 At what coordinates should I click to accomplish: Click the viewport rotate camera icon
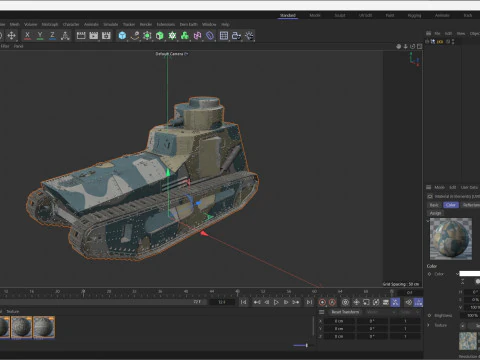(413, 46)
